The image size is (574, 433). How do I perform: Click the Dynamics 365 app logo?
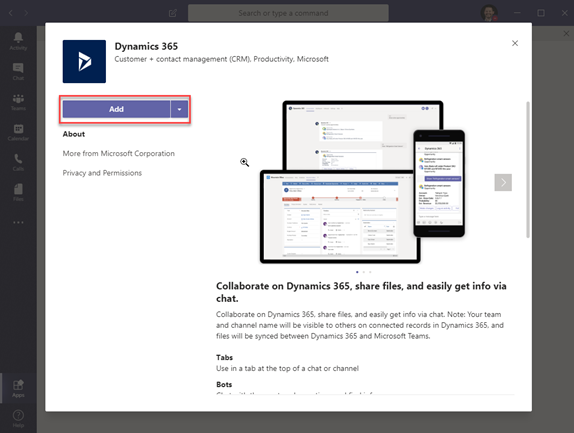click(x=84, y=61)
